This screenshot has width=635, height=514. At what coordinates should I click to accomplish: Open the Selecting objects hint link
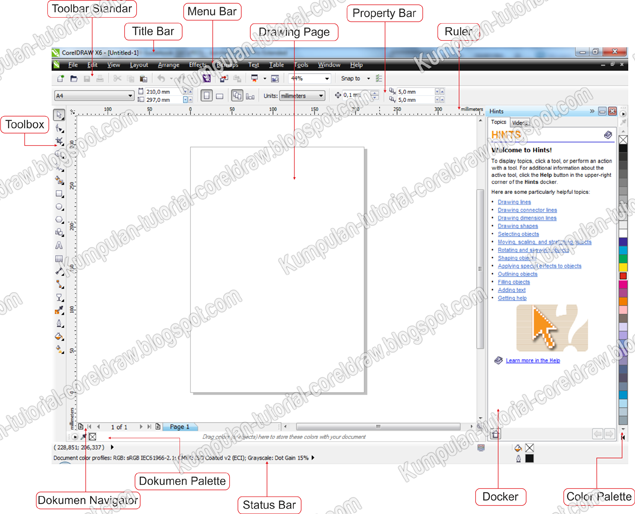518,234
